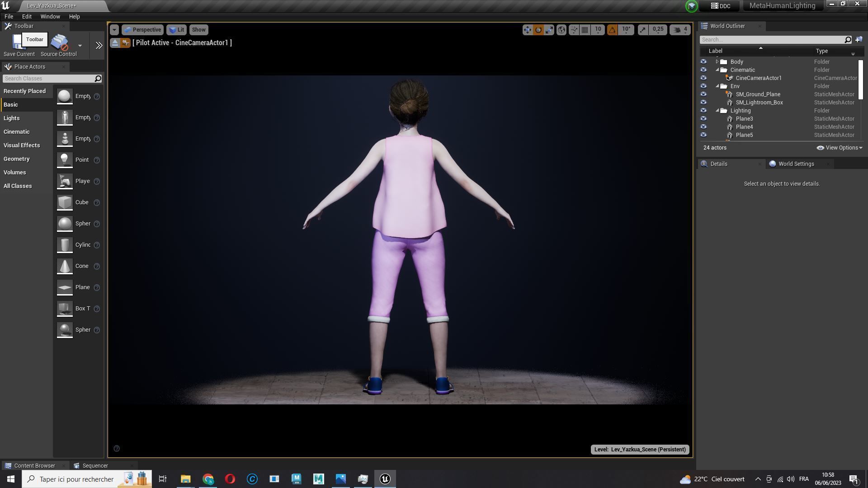Click the surface snapping icon

[x=574, y=30]
